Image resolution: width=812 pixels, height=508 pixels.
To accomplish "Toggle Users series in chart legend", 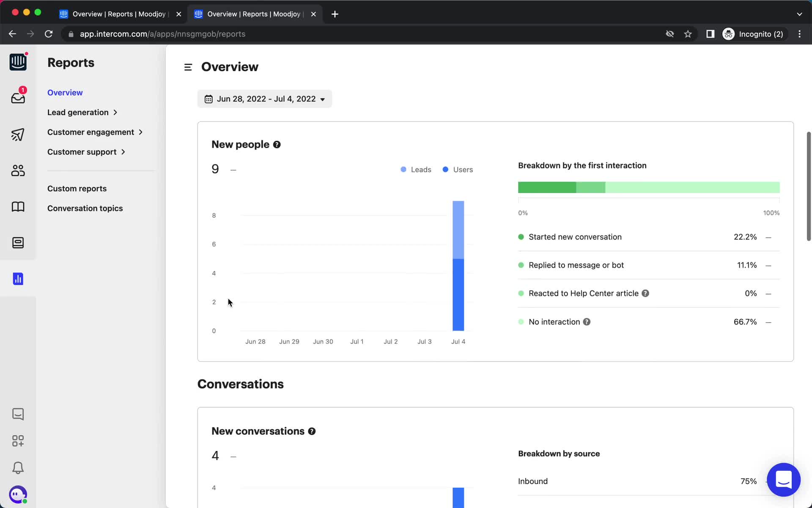I will click(x=458, y=169).
